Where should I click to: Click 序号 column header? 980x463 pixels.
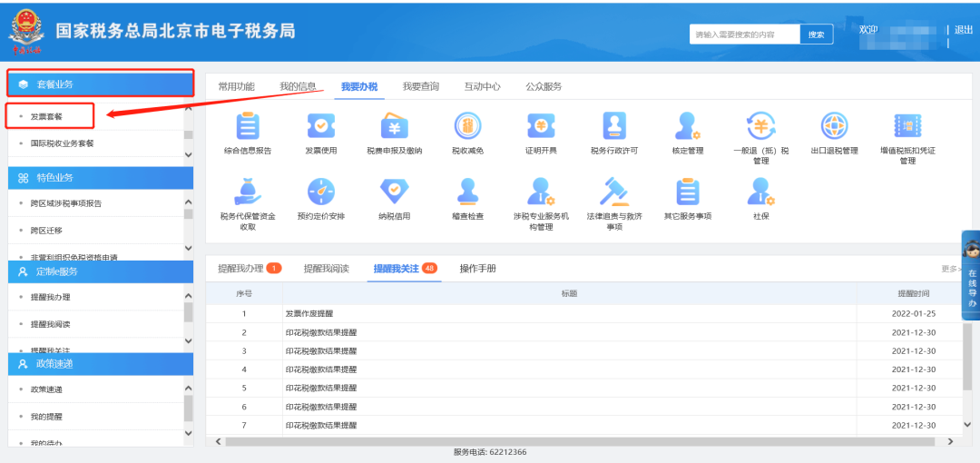[x=244, y=293]
